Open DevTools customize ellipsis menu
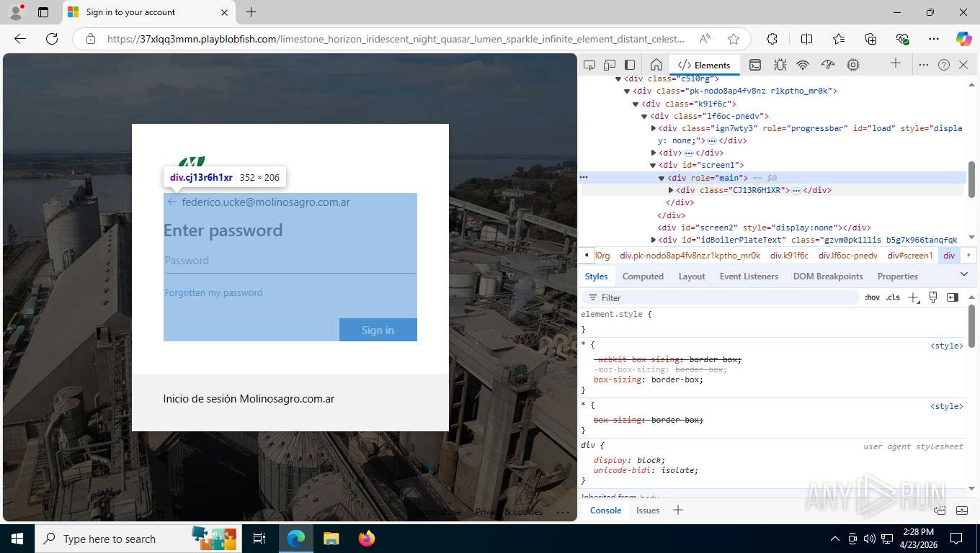Image resolution: width=980 pixels, height=553 pixels. coord(924,65)
